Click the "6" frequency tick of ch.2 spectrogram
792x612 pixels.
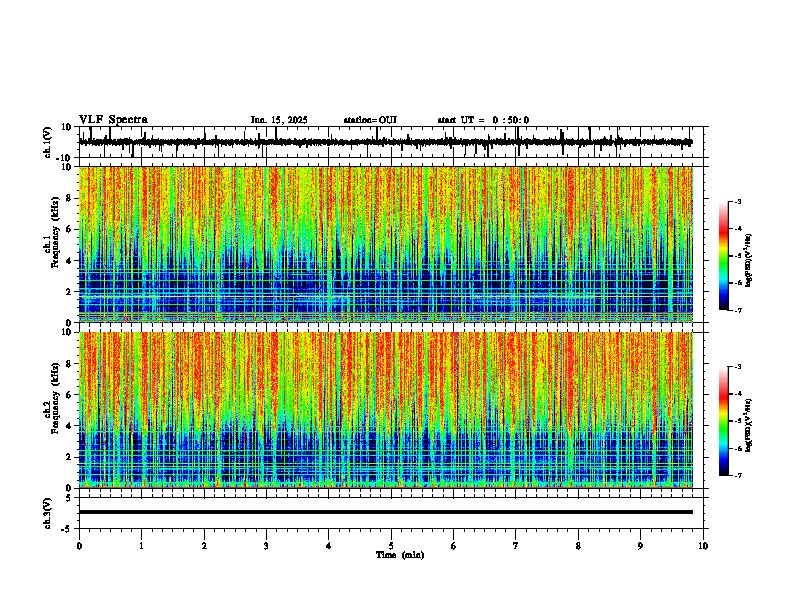[70, 395]
